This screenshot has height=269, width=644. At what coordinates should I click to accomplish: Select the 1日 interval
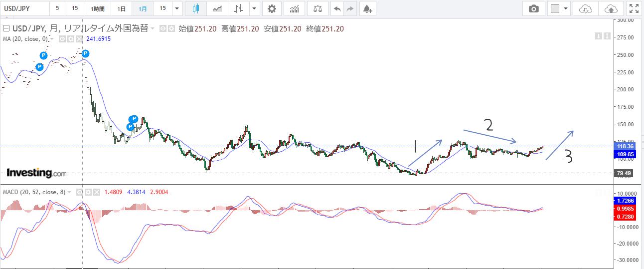[x=122, y=8]
